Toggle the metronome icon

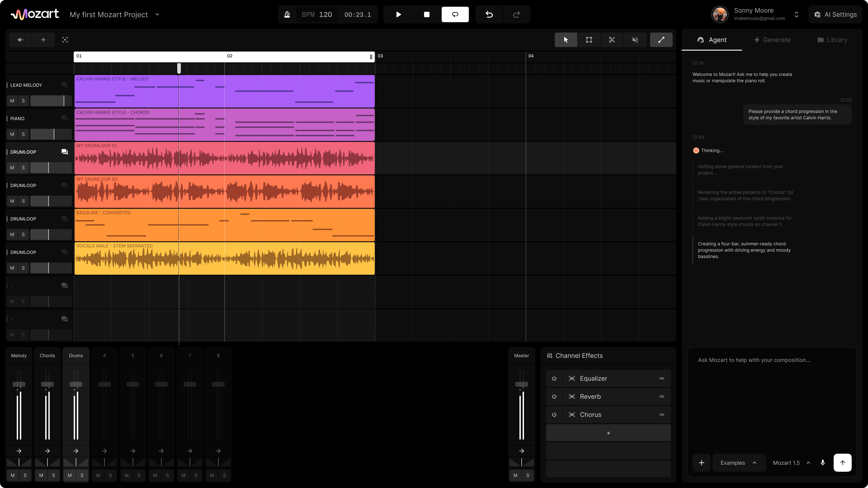click(287, 14)
